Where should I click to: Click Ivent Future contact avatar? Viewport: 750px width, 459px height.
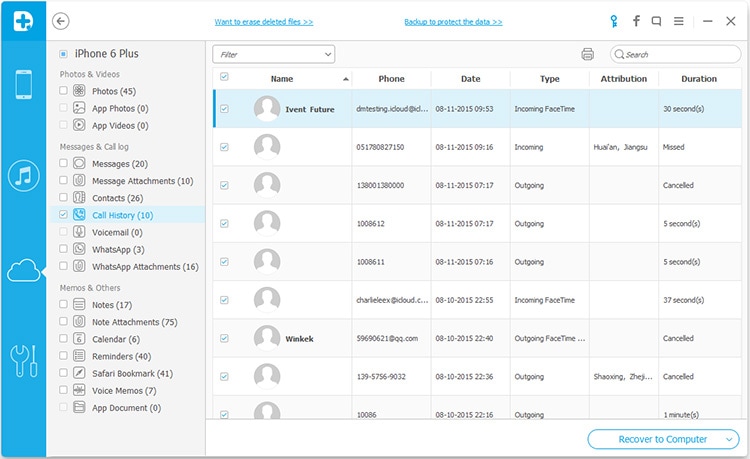pyautogui.click(x=267, y=108)
